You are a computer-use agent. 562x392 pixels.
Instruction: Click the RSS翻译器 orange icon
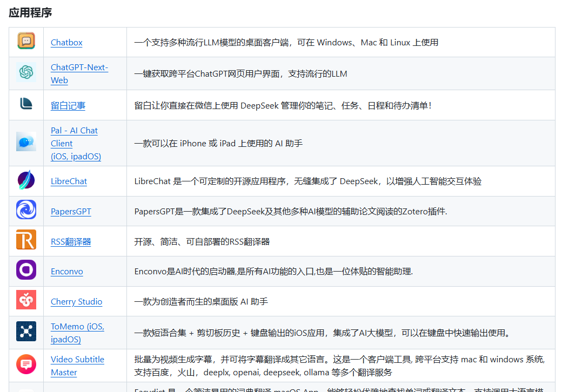25,241
